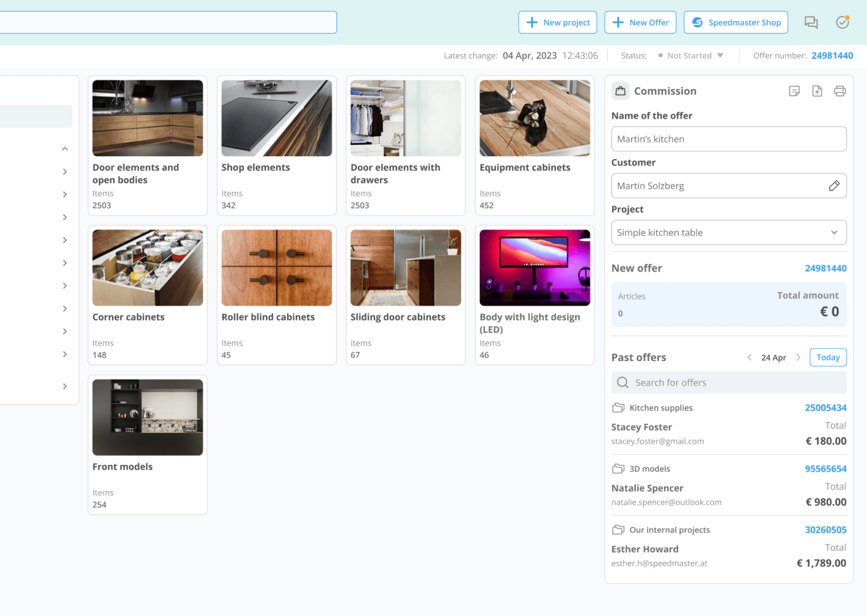867x616 pixels.
Task: Open the chat messages icon
Action: click(811, 22)
